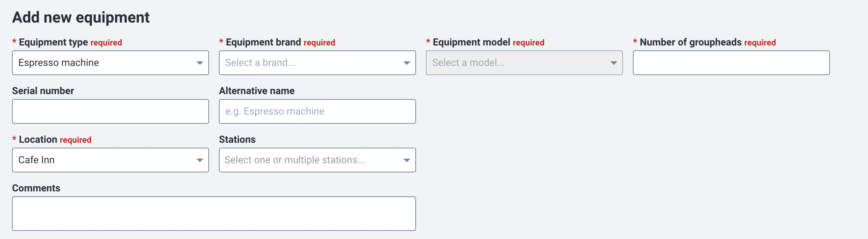This screenshot has height=239, width=868.
Task: Open the Equipment brand dropdown
Action: tap(317, 63)
